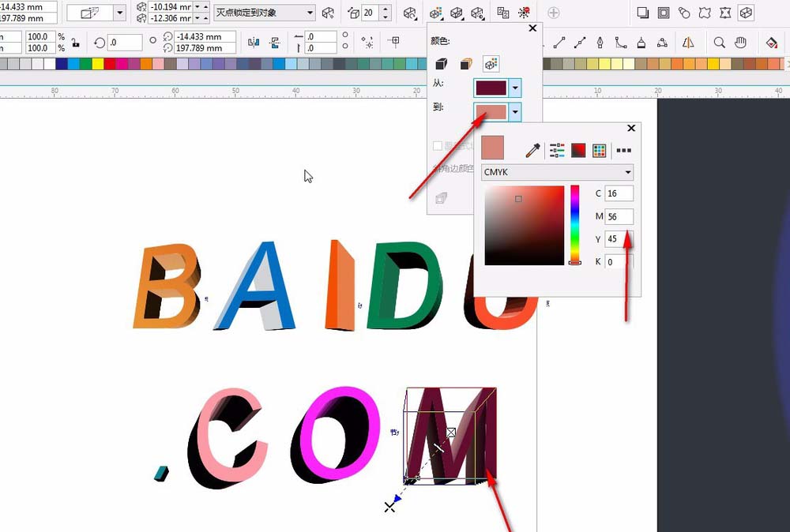Select the 2-point line tool icon
Image resolution: width=790 pixels, height=532 pixels.
[559, 43]
